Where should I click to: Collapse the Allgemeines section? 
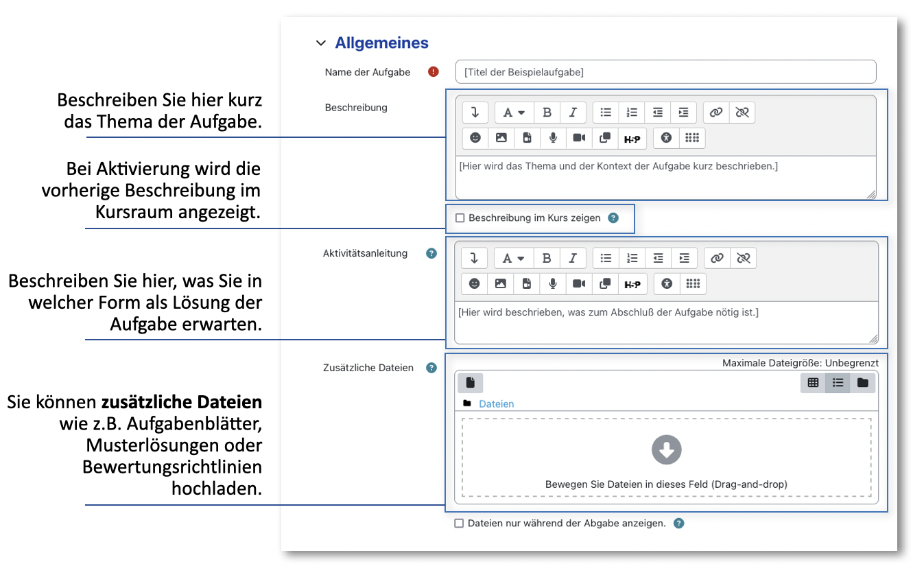tap(320, 43)
